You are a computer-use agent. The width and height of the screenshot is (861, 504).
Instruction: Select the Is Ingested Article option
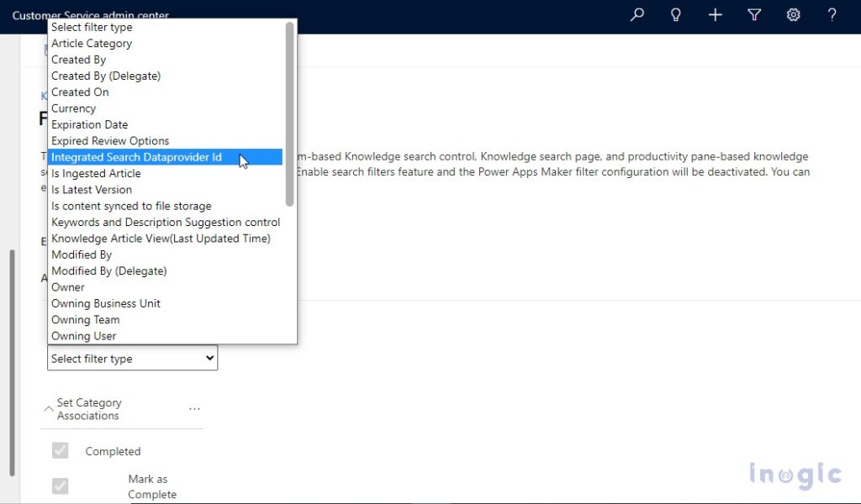(96, 173)
